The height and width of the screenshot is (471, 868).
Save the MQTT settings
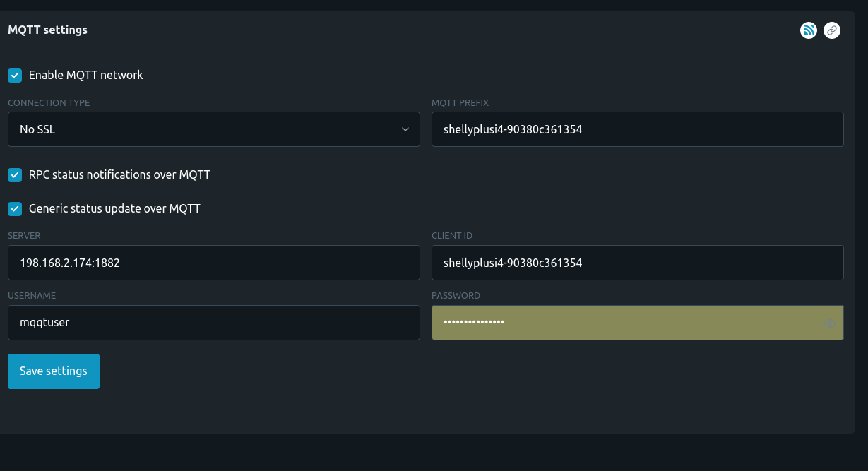tap(54, 371)
